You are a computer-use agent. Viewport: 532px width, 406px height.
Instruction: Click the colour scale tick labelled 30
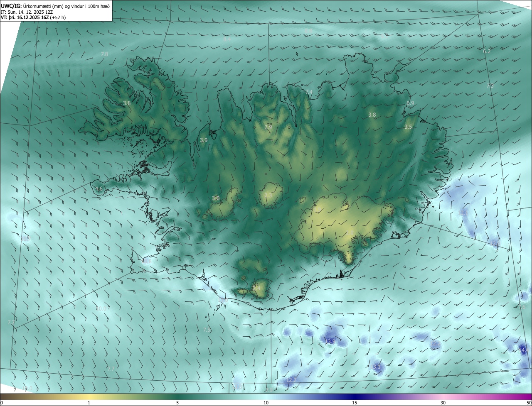[443, 403]
